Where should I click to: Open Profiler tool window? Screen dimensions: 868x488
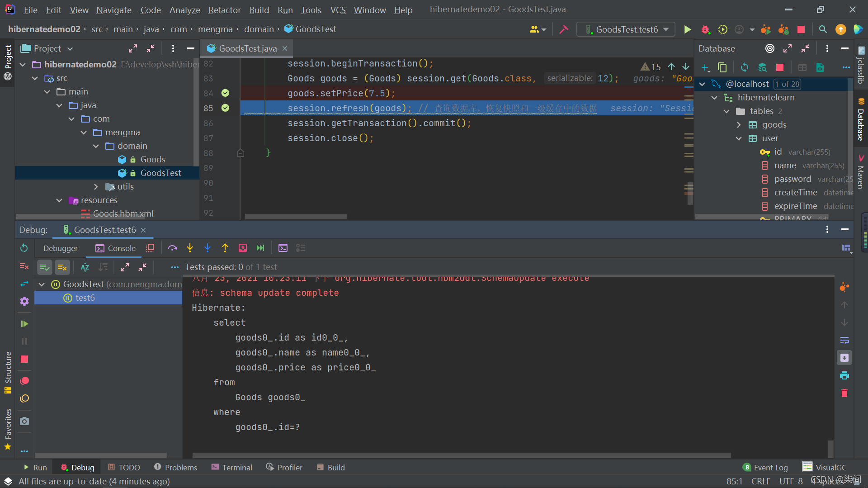(284, 467)
